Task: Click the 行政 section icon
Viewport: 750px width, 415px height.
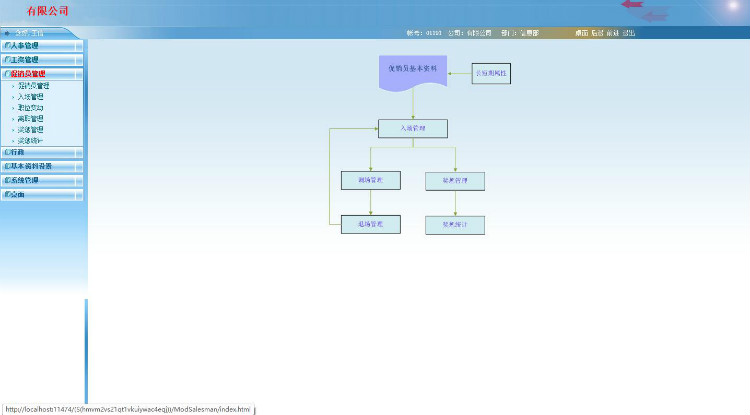Action: (x=7, y=152)
